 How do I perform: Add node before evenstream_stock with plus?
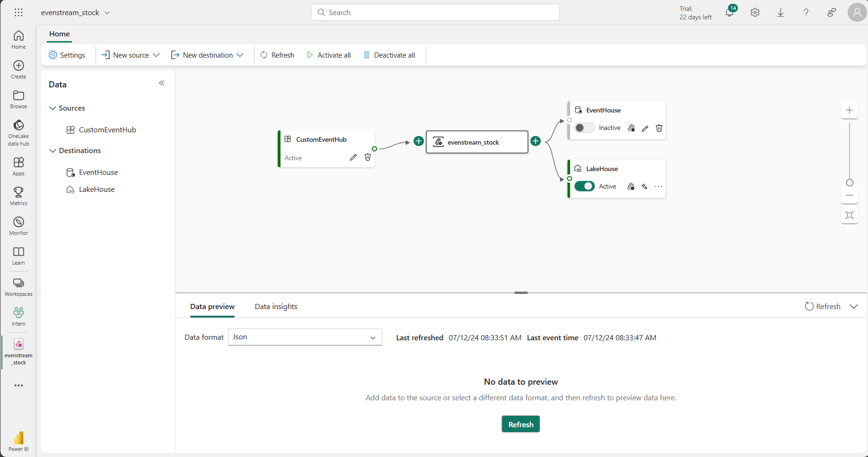tap(419, 141)
